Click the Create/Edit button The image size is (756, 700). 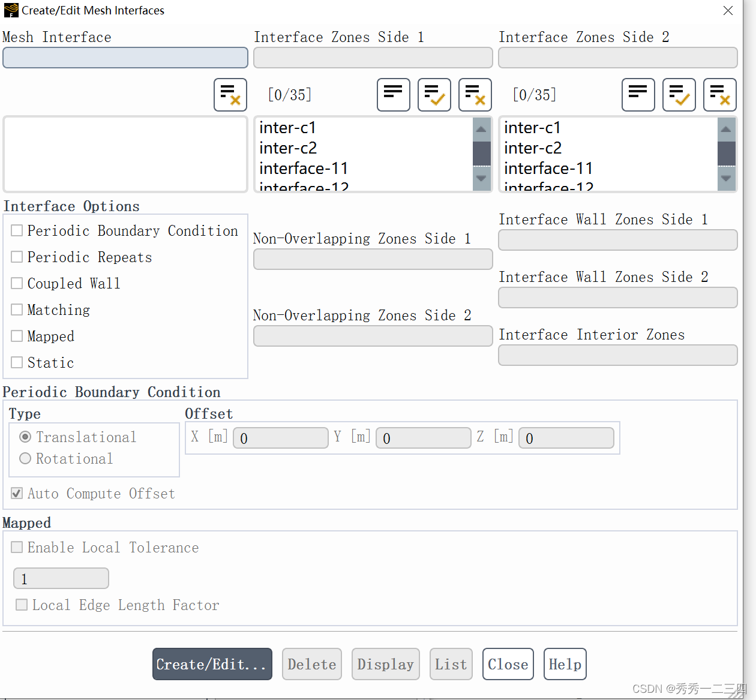click(x=212, y=664)
